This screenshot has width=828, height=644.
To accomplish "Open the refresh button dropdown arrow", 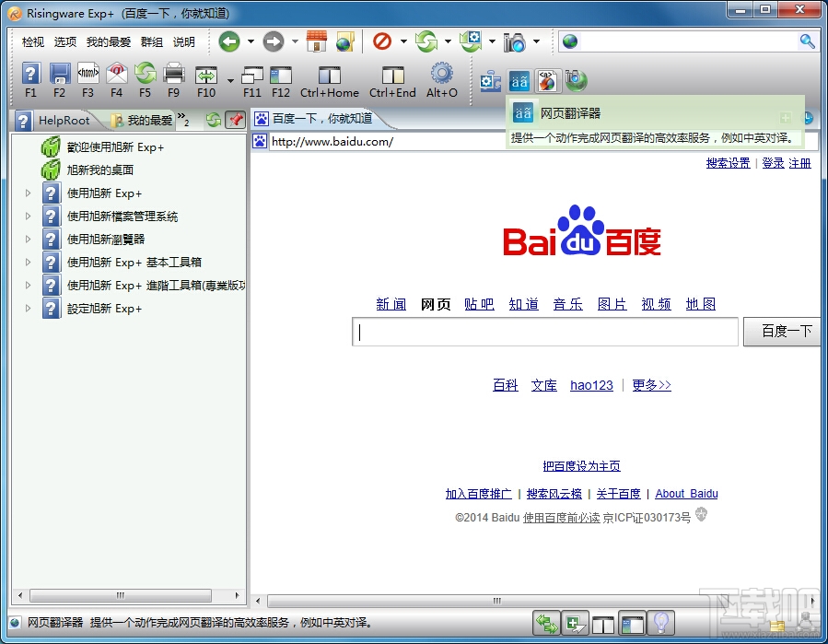I will point(448,41).
